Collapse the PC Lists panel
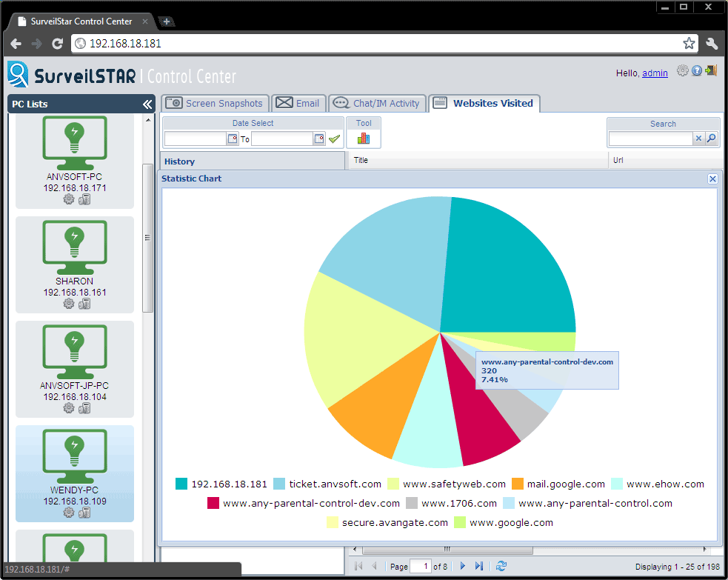The width and height of the screenshot is (728, 580). tap(147, 104)
